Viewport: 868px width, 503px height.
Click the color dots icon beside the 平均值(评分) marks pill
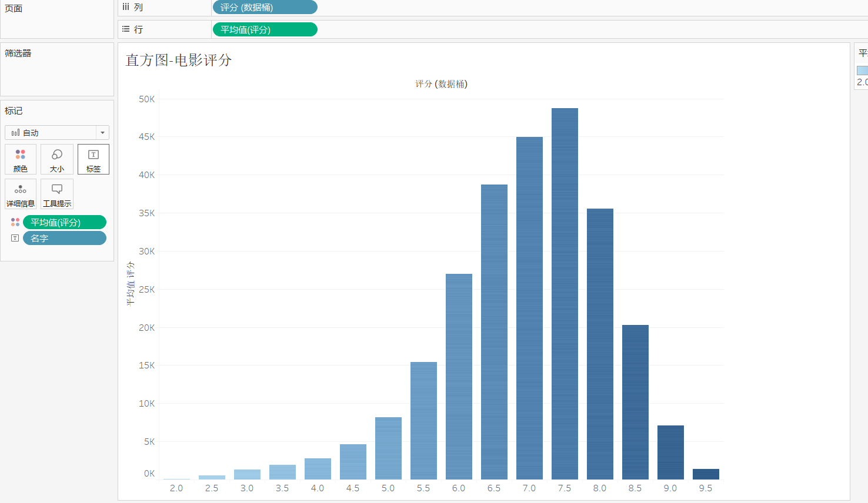(15, 222)
